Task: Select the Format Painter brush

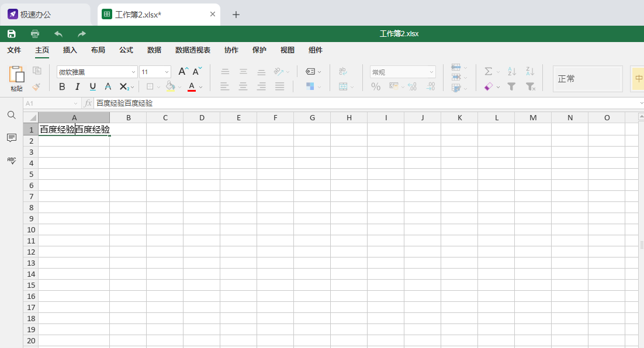Action: pyautogui.click(x=36, y=86)
